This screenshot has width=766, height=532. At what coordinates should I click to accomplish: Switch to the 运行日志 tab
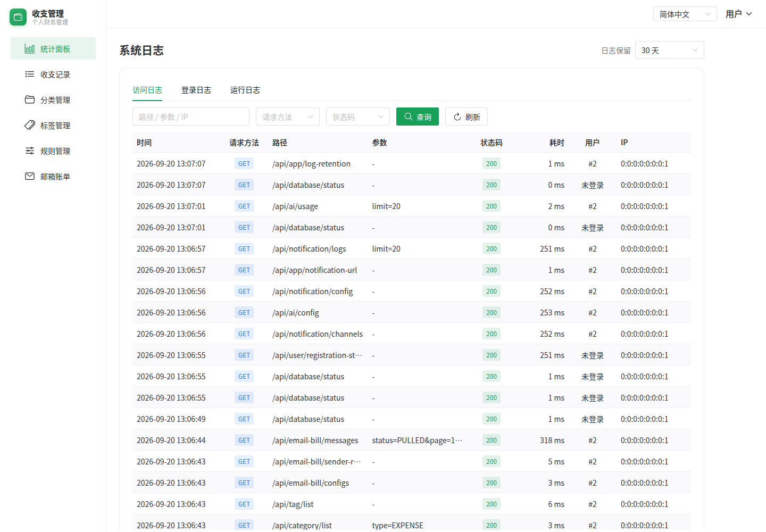245,90
